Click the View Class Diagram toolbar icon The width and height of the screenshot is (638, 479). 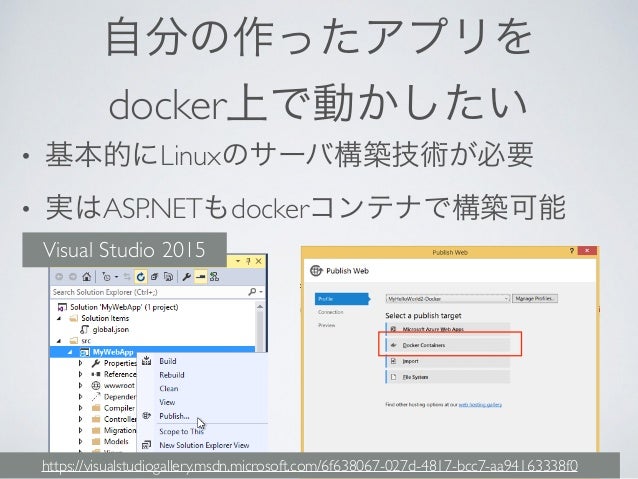[x=214, y=277]
